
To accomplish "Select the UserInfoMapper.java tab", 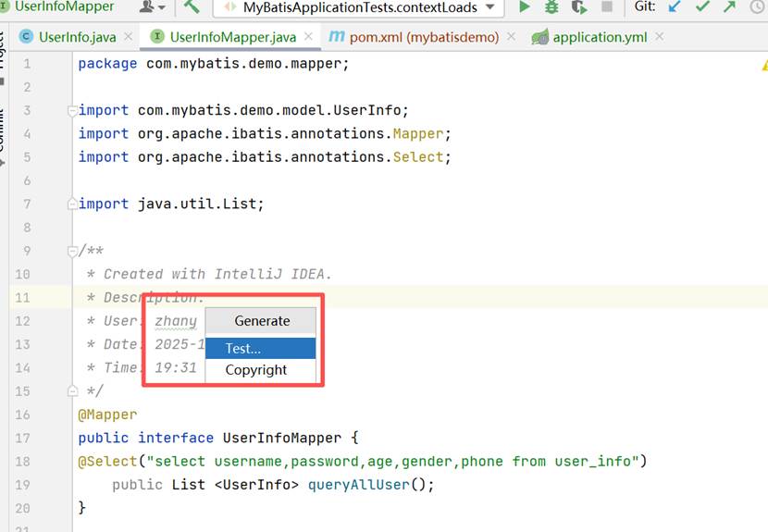I will (x=232, y=37).
